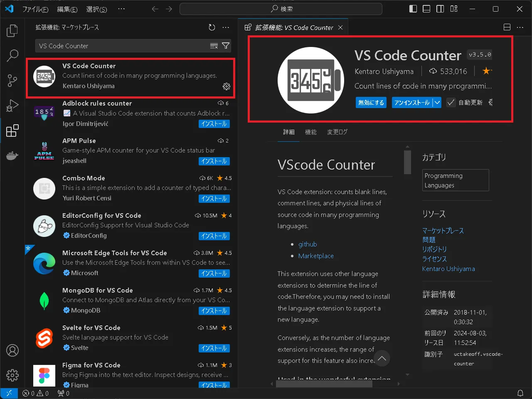Screen dimensions: 532x399
Task: Click the title bar search box
Action: pos(281,9)
